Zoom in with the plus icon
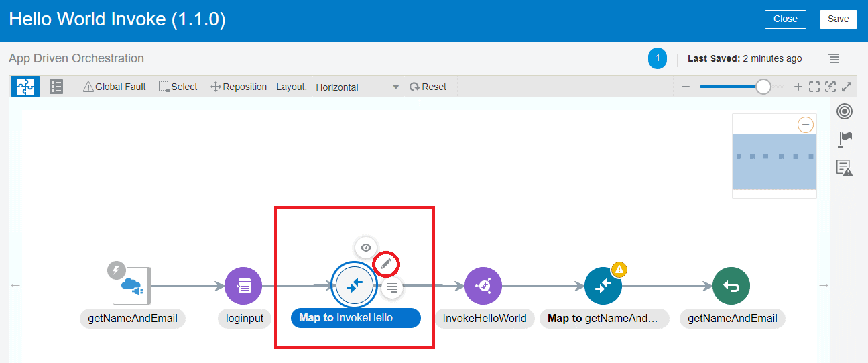868x363 pixels. pyautogui.click(x=798, y=87)
